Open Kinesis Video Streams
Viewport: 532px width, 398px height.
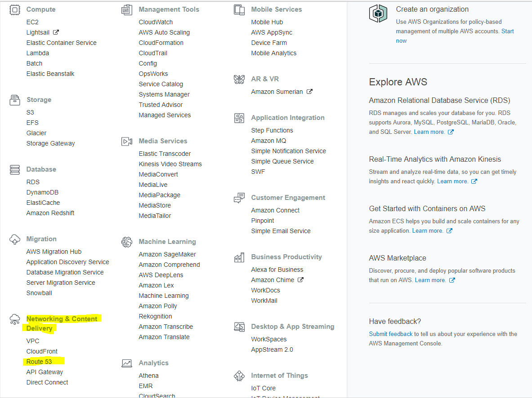[170, 164]
